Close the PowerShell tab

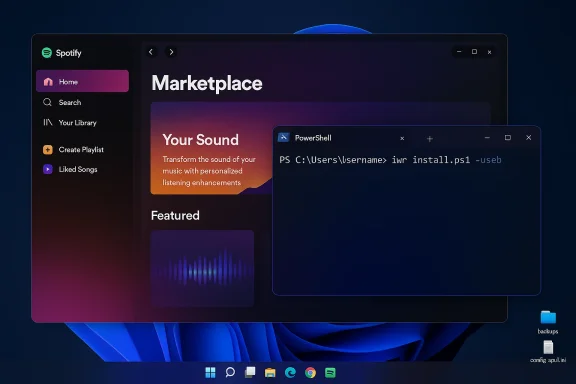[402, 139]
